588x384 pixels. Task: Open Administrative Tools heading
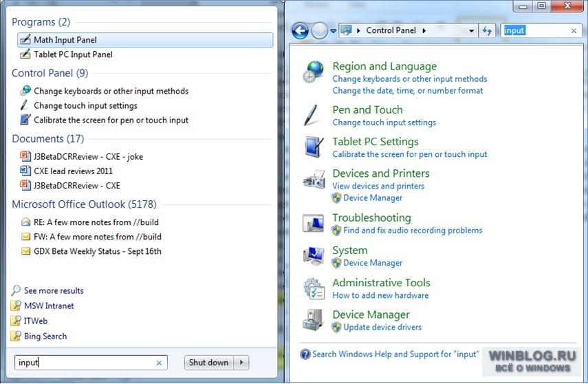[x=382, y=282]
